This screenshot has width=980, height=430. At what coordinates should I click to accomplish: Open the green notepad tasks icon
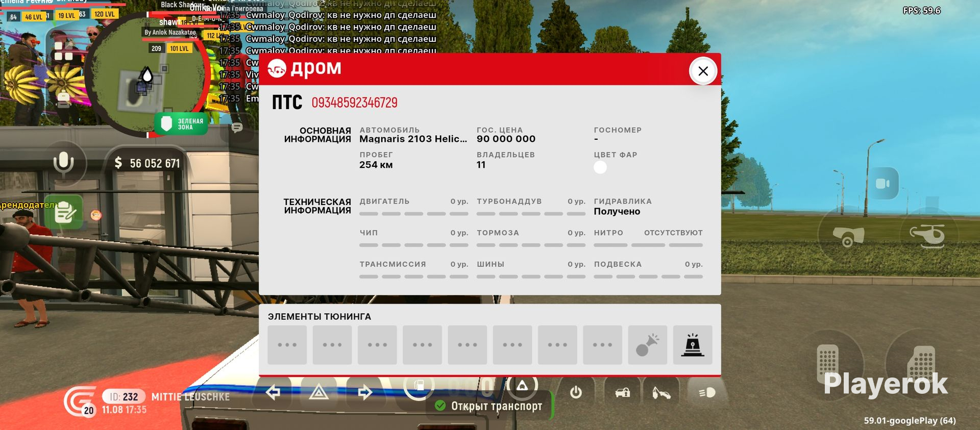(65, 212)
